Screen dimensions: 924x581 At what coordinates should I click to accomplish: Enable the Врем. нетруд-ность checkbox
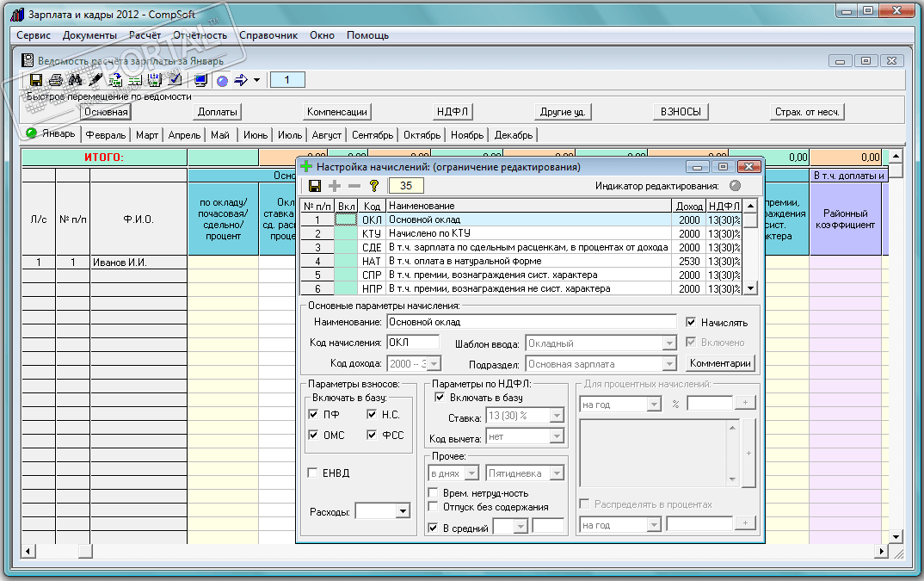433,492
